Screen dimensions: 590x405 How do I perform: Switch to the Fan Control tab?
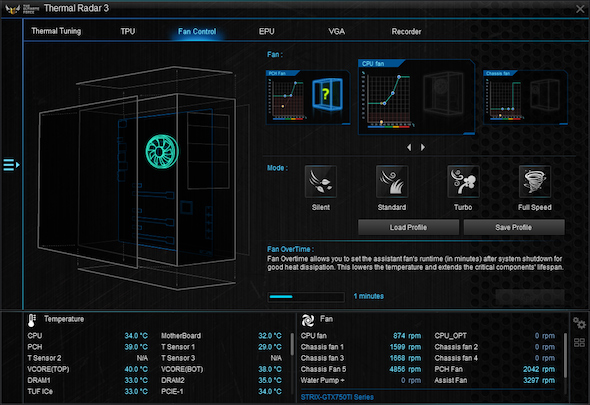point(197,32)
